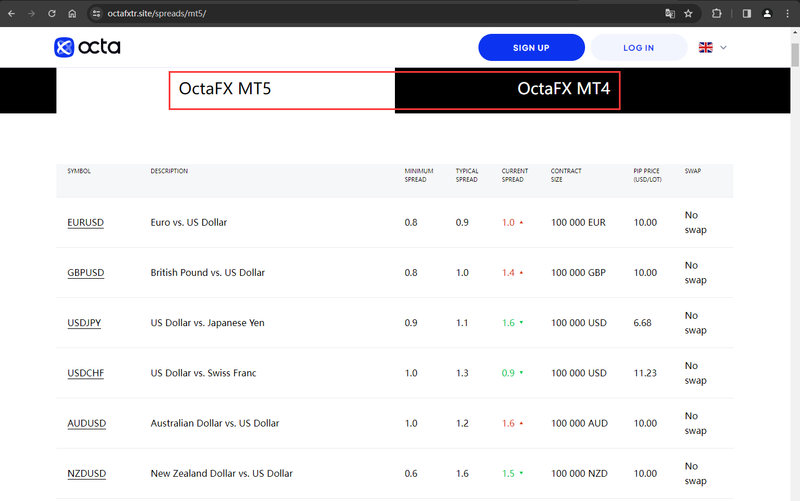Open site information icon in address bar
This screenshot has width=800, height=501.
pos(96,14)
